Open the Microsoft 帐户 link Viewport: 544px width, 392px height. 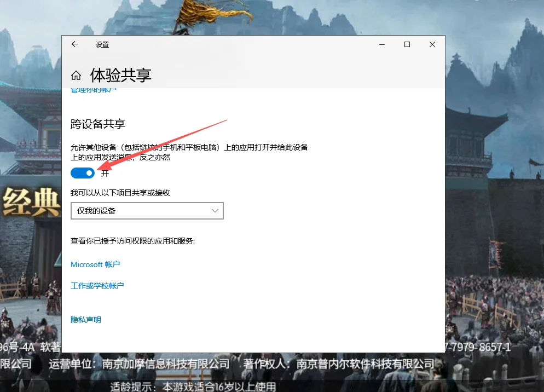[x=95, y=264]
